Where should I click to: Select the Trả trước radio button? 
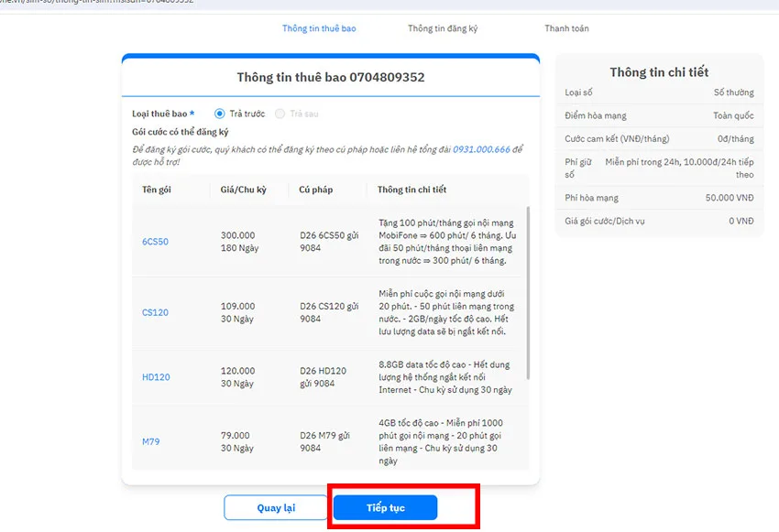pos(219,114)
